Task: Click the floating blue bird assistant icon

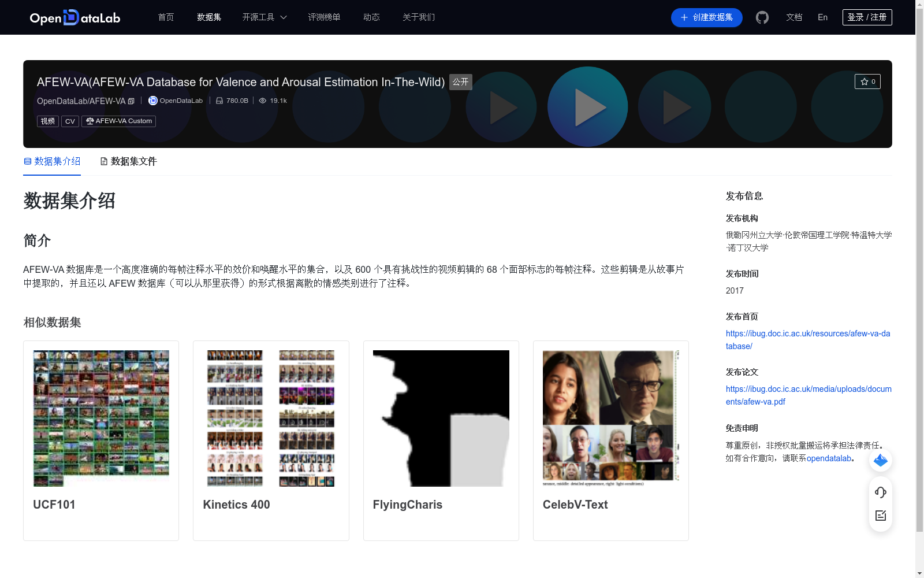Action: 881,460
